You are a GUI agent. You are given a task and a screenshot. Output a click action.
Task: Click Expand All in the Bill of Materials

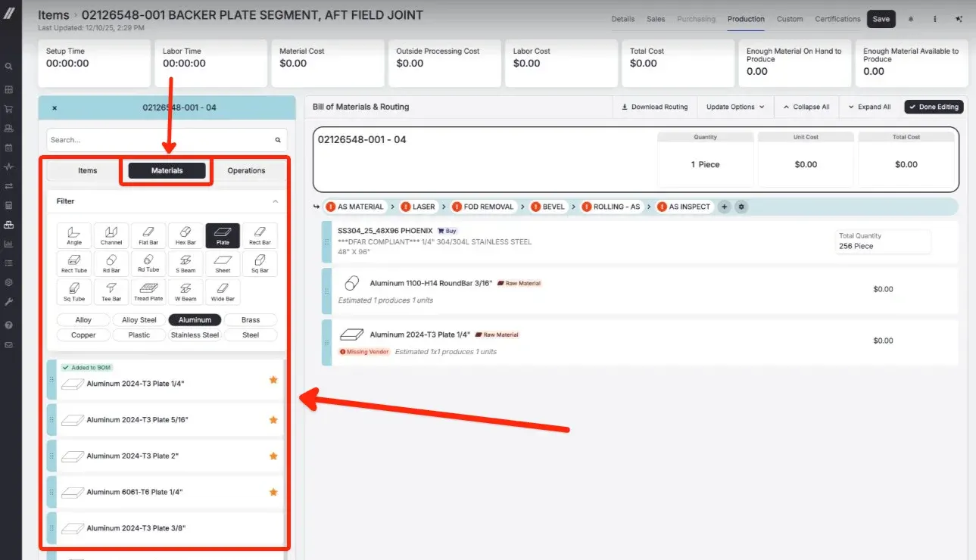[868, 107]
